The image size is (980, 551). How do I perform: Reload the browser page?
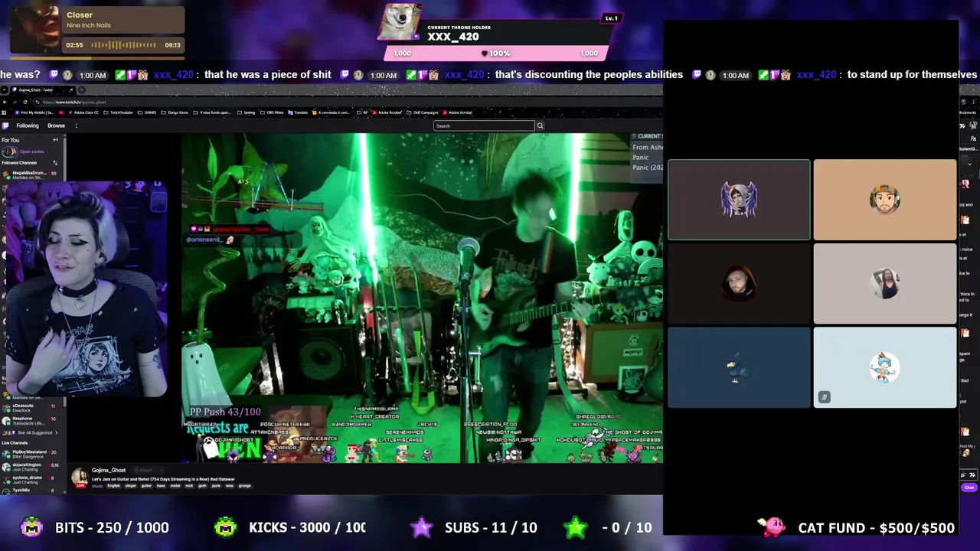(25, 102)
